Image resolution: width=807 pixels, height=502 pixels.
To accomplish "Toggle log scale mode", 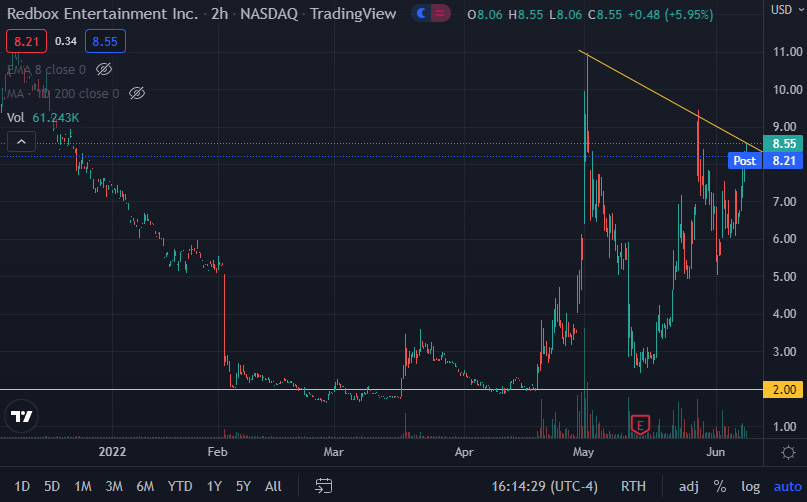I will click(x=750, y=486).
